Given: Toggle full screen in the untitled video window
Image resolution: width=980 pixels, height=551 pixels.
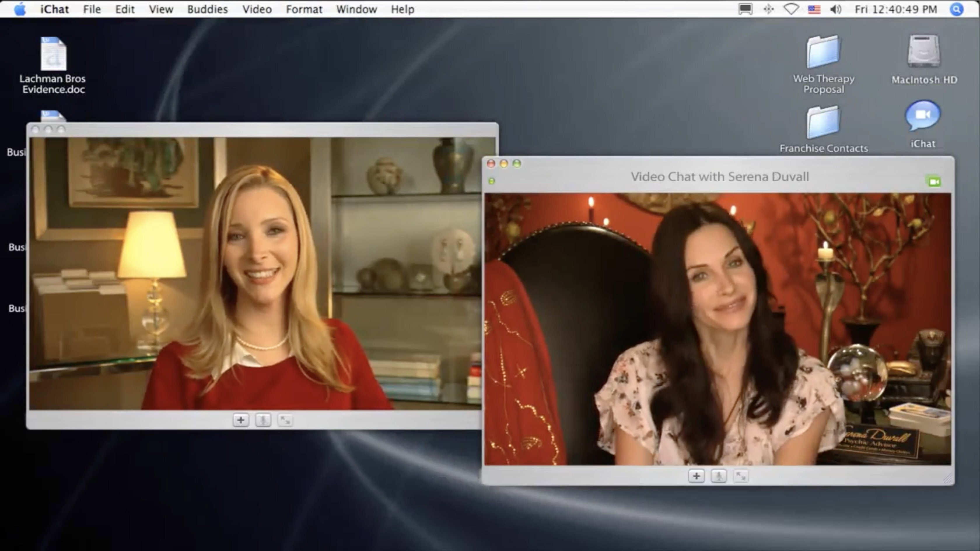Looking at the screenshot, I should [x=285, y=420].
